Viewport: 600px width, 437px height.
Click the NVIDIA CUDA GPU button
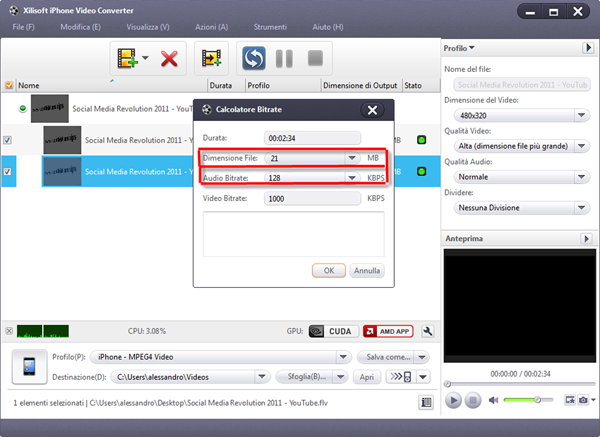[x=329, y=330]
